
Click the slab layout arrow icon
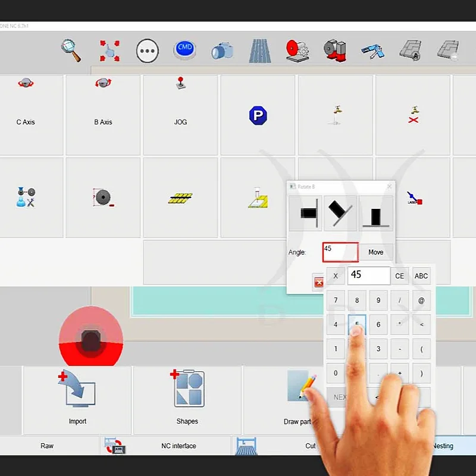pos(449,51)
